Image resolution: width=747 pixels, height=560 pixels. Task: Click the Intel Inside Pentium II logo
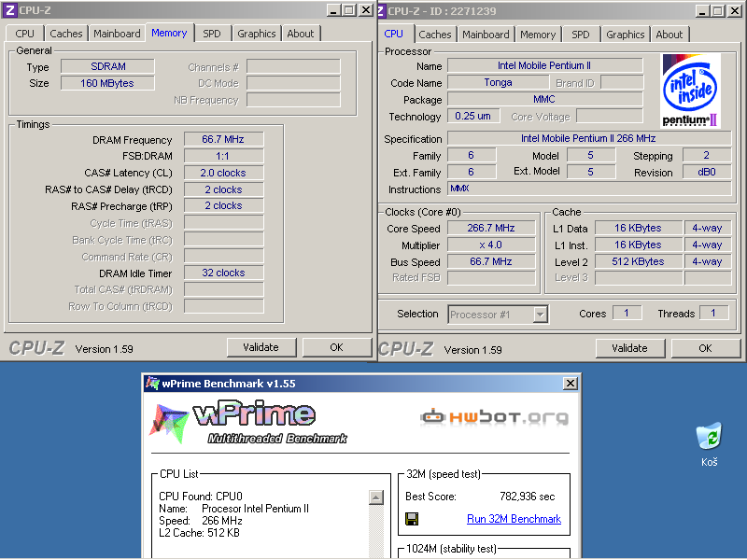(x=691, y=91)
